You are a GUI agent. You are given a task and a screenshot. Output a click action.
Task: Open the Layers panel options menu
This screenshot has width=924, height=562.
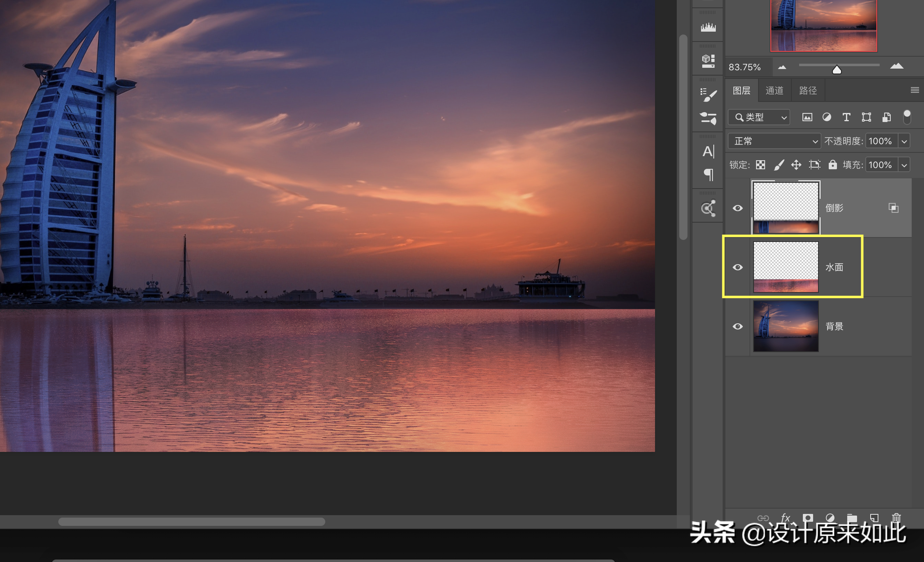915,90
